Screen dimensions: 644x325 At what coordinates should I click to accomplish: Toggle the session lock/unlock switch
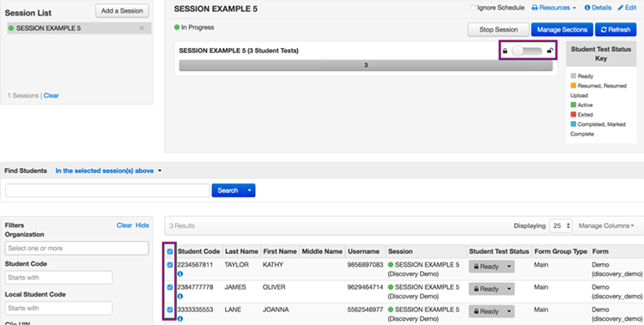coord(527,51)
